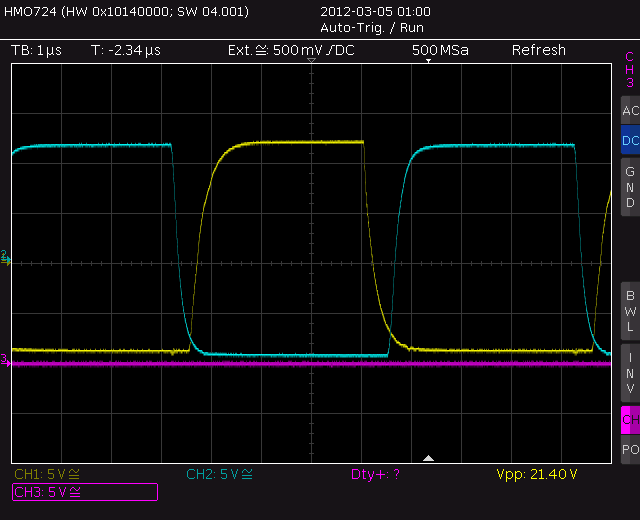The width and height of the screenshot is (640, 520).
Task: Click the date and time readout
Action: pos(375,11)
